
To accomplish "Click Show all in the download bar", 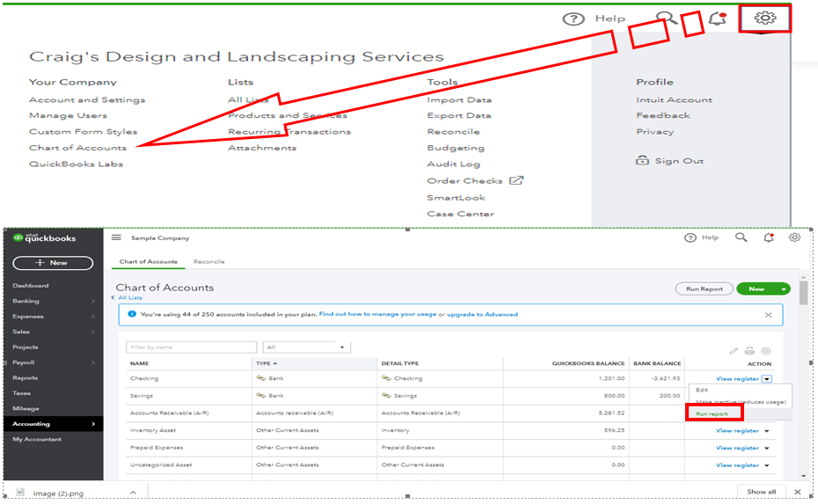I will (x=761, y=492).
